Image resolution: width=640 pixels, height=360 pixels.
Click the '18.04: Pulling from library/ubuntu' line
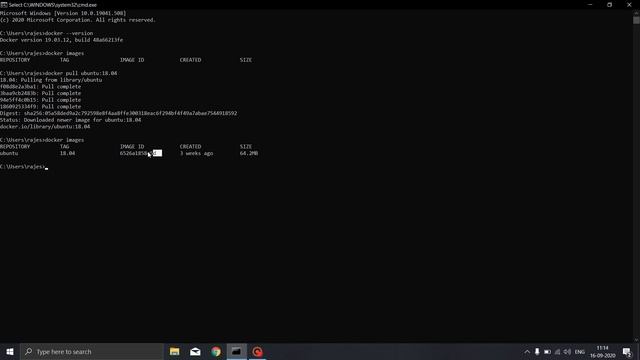[51, 80]
